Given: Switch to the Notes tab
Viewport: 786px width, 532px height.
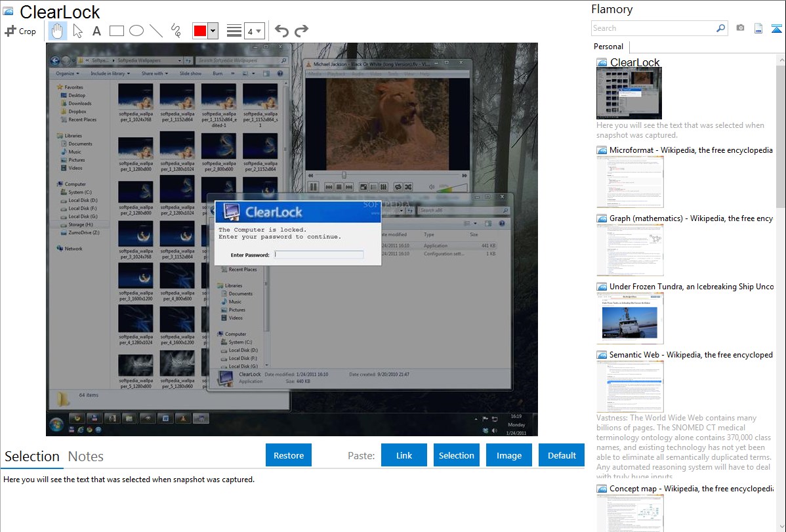Looking at the screenshot, I should pos(86,457).
